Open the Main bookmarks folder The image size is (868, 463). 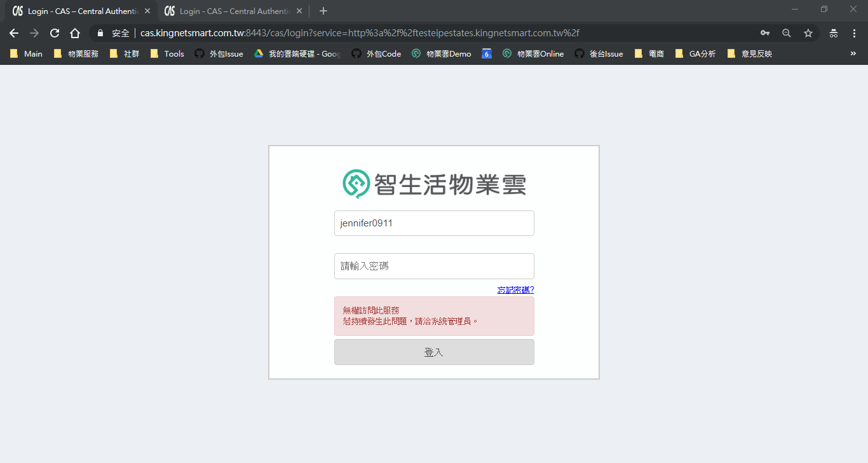[26, 54]
